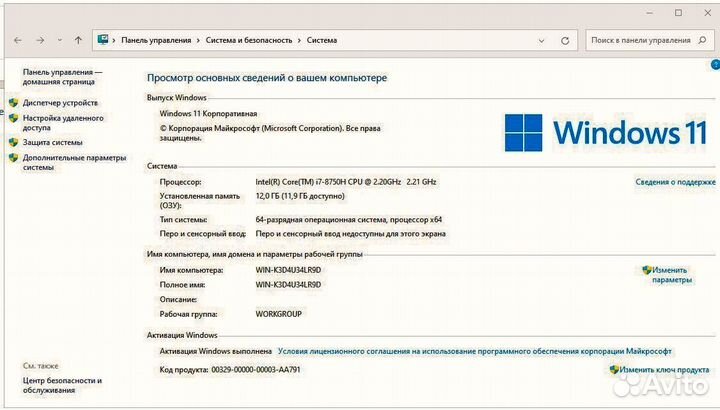Go back with the left arrow
The width and height of the screenshot is (720, 410).
point(17,40)
